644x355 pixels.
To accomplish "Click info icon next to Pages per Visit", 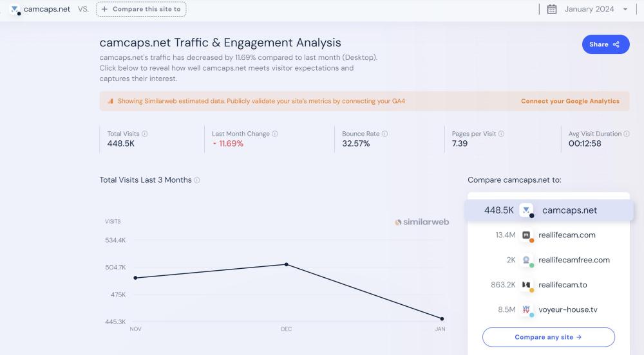I will click(501, 134).
